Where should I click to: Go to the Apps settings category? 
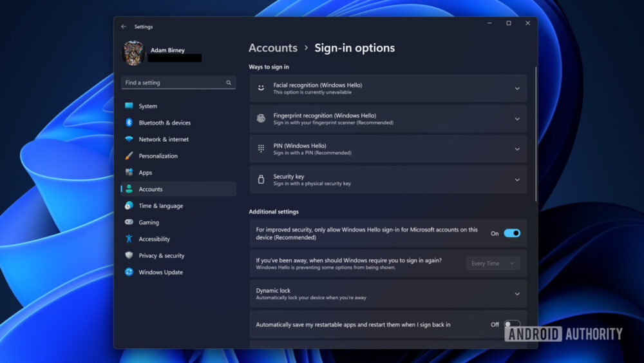tap(146, 173)
